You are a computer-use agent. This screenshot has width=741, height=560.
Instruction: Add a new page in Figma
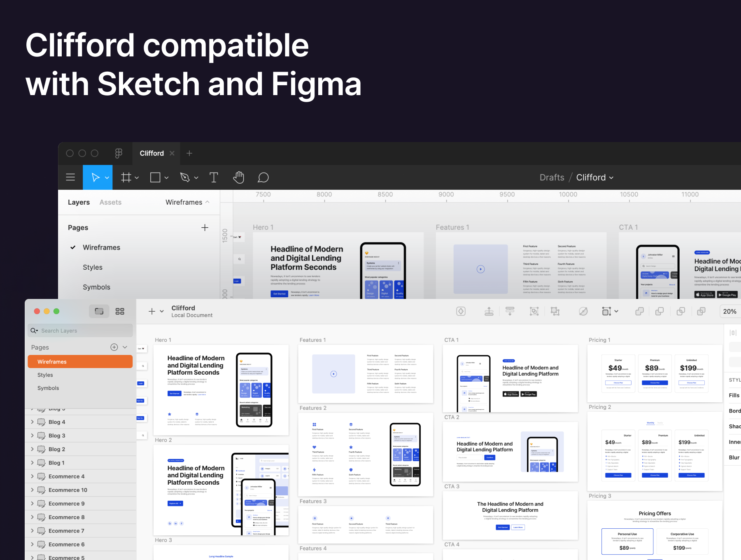pos(205,228)
